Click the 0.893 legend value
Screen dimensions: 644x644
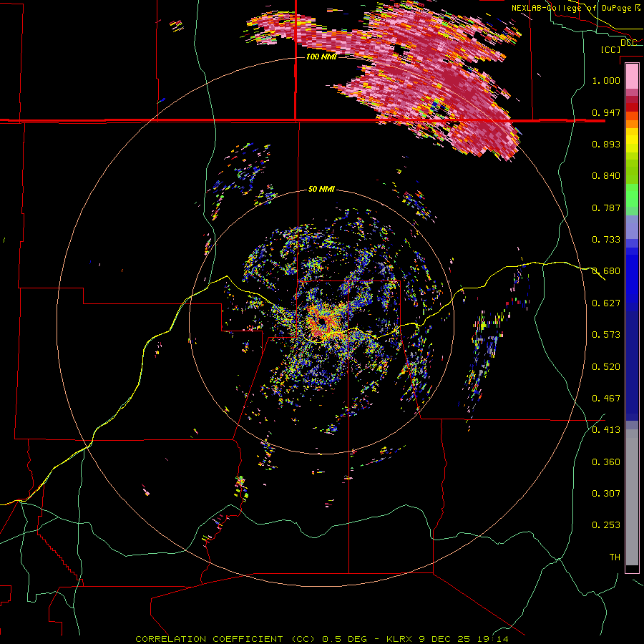(606, 144)
